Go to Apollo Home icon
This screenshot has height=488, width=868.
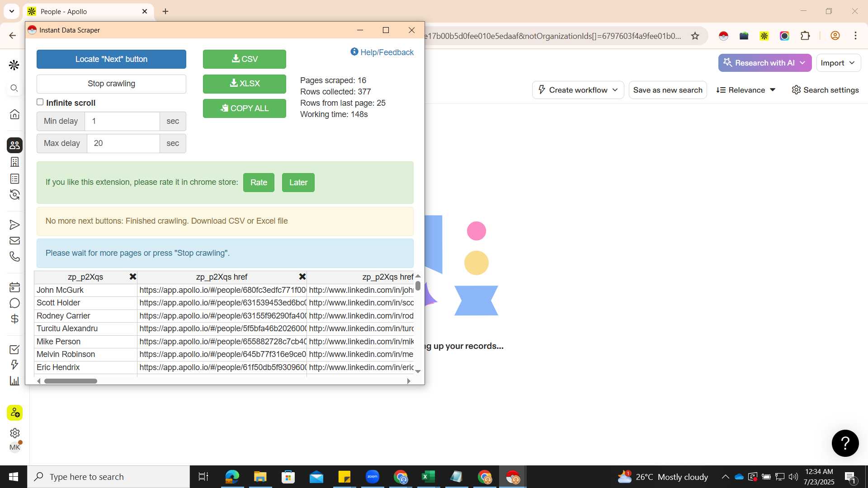tap(14, 114)
